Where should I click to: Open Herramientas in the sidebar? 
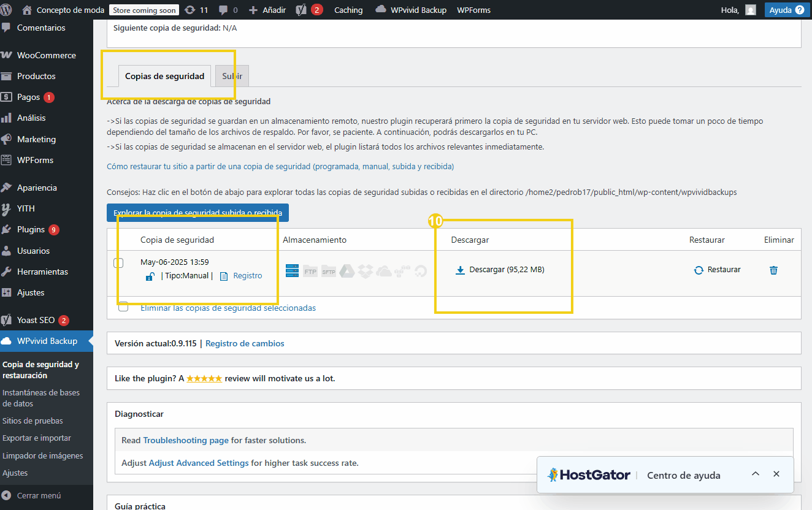42,272
